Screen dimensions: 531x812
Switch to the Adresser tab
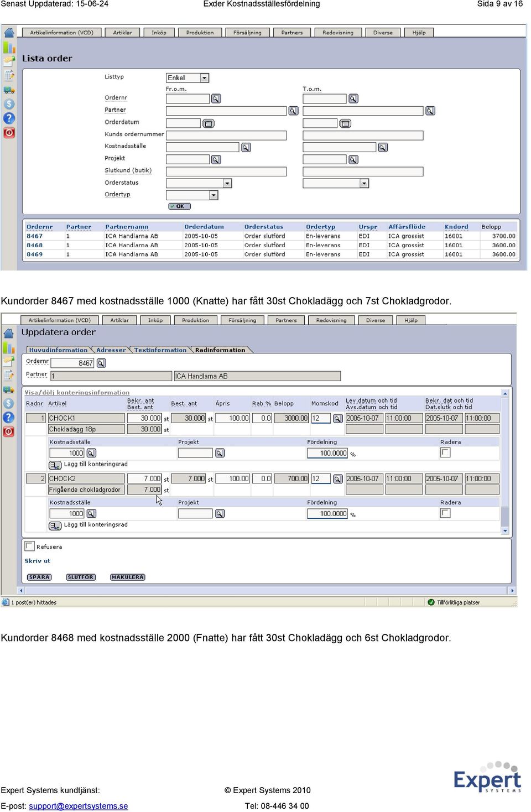[x=111, y=350]
